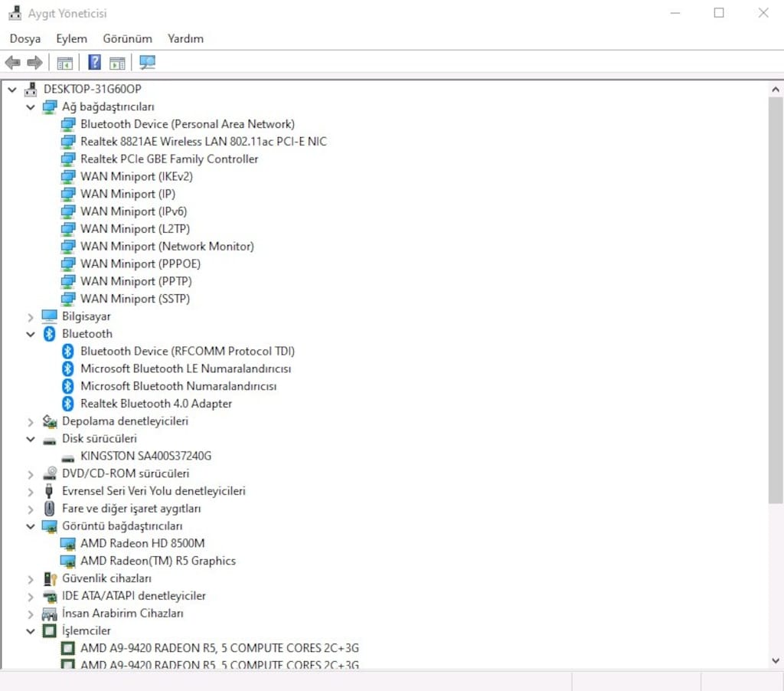
Task: Click the Güvenlik cihazları security icon
Action: [50, 578]
